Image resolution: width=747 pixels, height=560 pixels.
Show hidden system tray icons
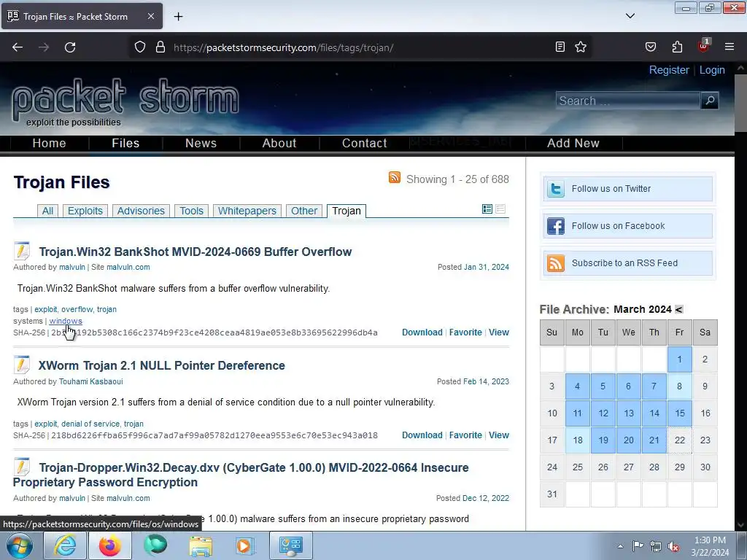[x=620, y=546]
